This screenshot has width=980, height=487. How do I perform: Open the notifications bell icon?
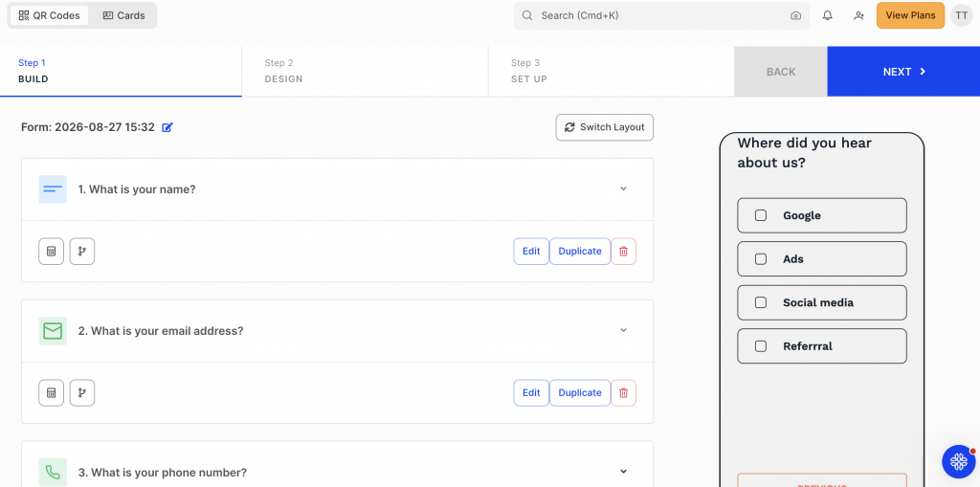[828, 15]
